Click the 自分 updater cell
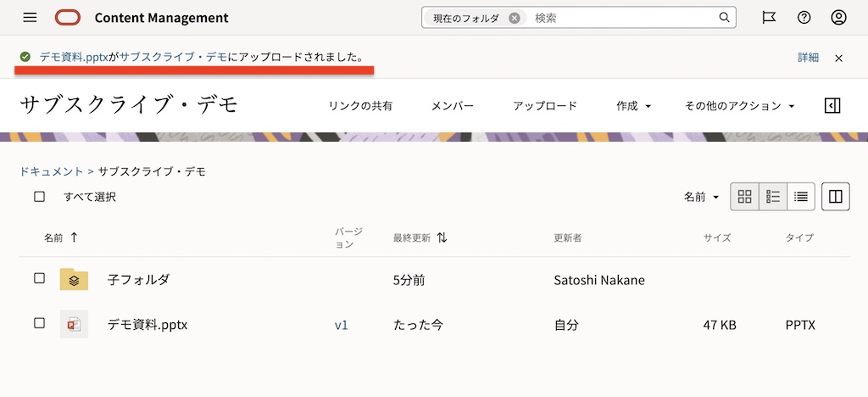This screenshot has width=868, height=397. [566, 325]
